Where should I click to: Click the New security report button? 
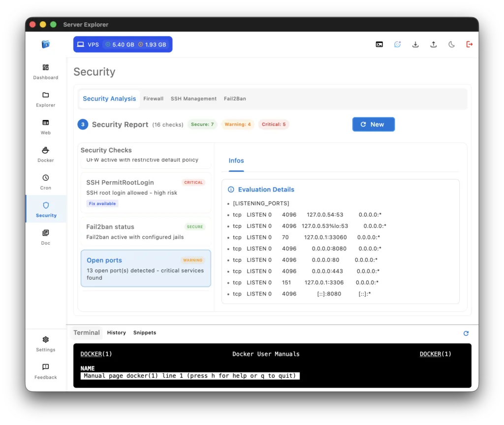(x=373, y=125)
